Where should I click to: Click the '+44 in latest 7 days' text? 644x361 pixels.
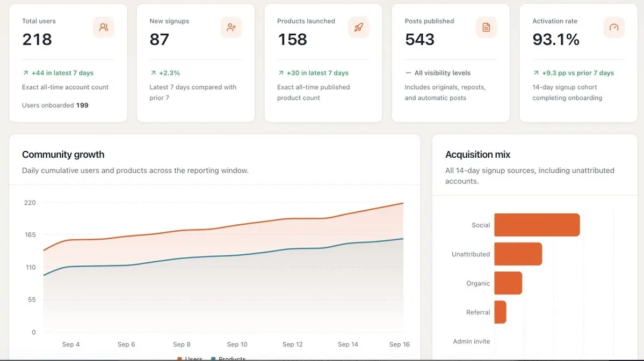(x=62, y=72)
